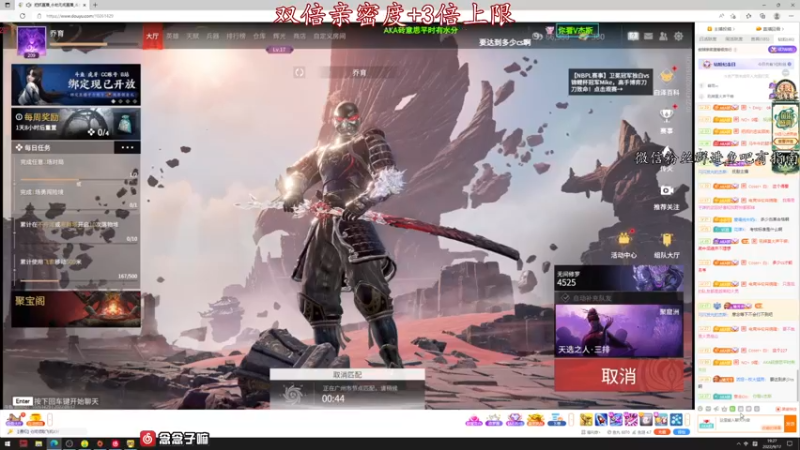Open the Windows Start menu

coord(7,444)
